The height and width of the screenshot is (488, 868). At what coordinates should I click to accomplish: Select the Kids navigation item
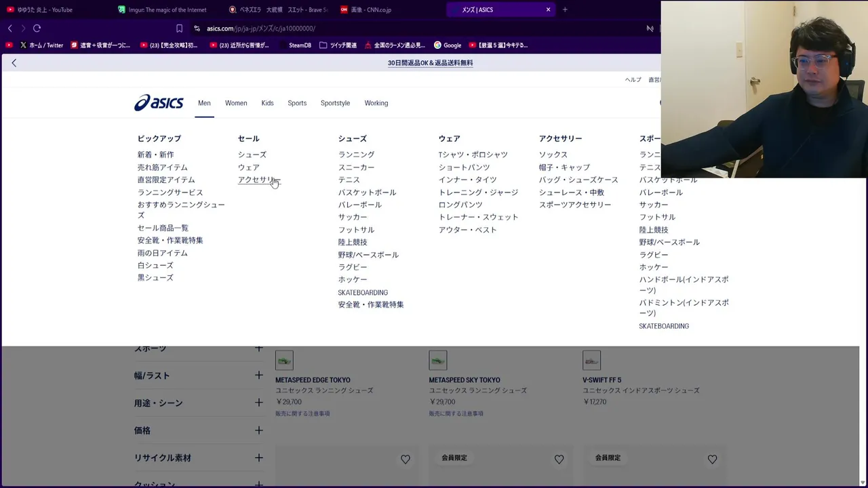(267, 103)
